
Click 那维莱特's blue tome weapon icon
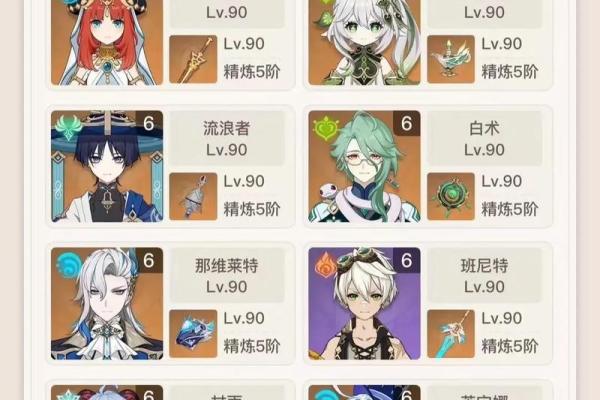(x=193, y=333)
